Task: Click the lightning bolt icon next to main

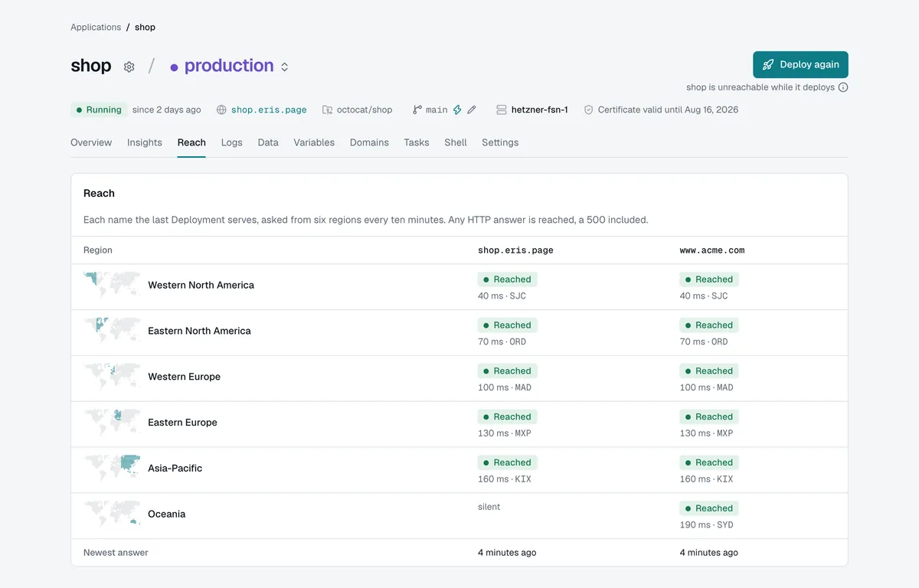Action: (457, 109)
